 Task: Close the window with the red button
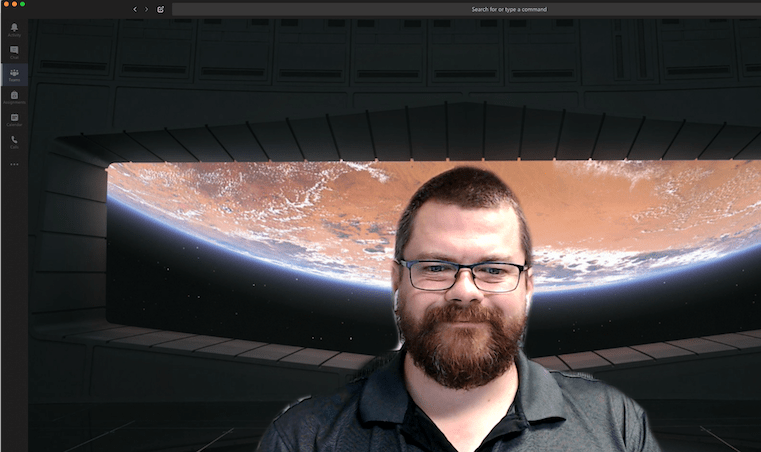(x=6, y=4)
